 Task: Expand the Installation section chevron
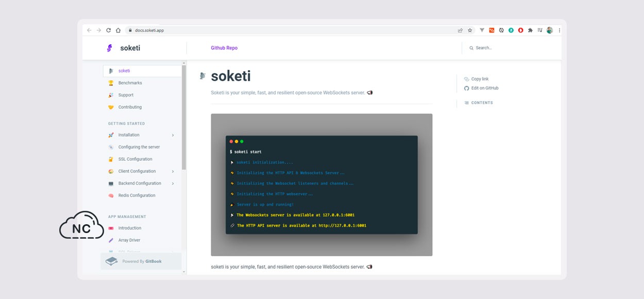tap(173, 135)
